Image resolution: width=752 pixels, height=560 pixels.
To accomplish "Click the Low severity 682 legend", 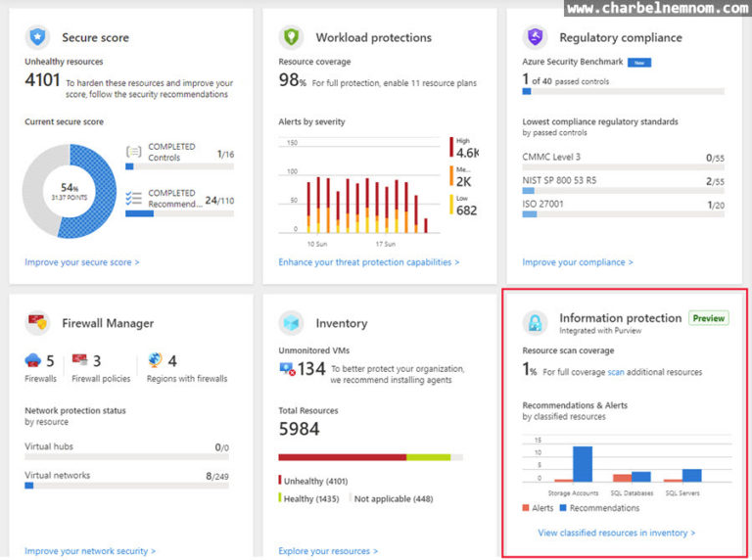I will point(463,206).
